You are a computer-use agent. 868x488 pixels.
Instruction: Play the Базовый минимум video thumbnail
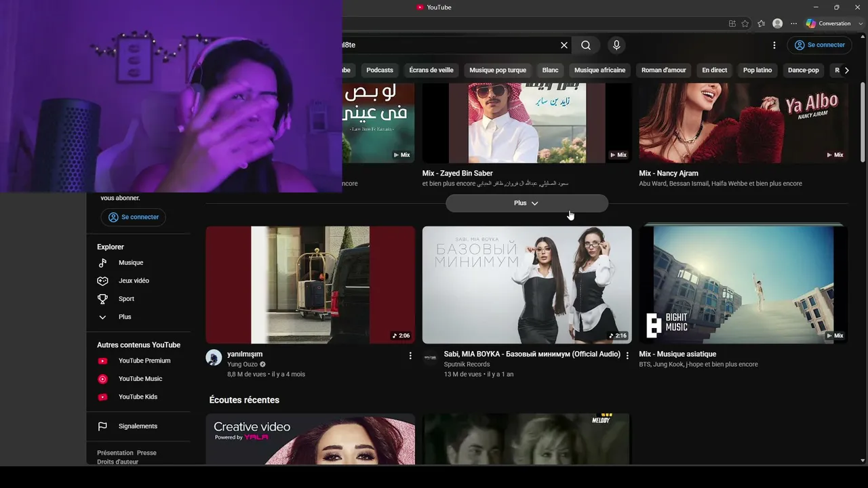(x=527, y=285)
